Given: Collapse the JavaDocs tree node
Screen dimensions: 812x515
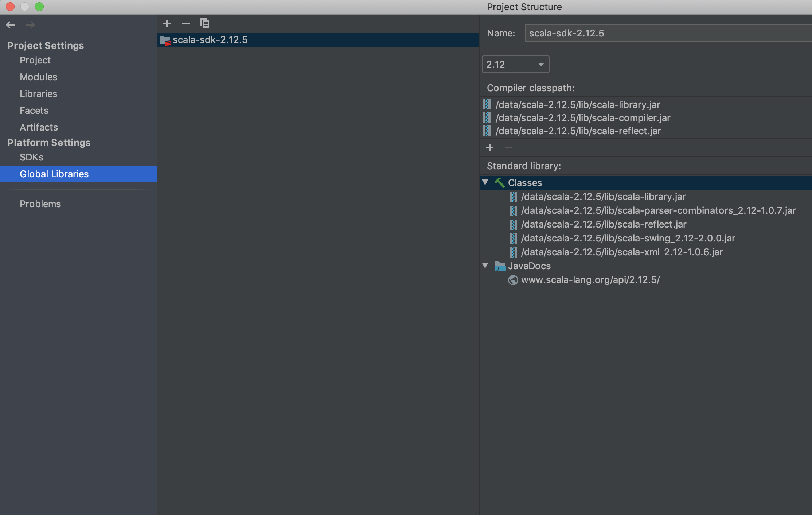Looking at the screenshot, I should point(485,266).
